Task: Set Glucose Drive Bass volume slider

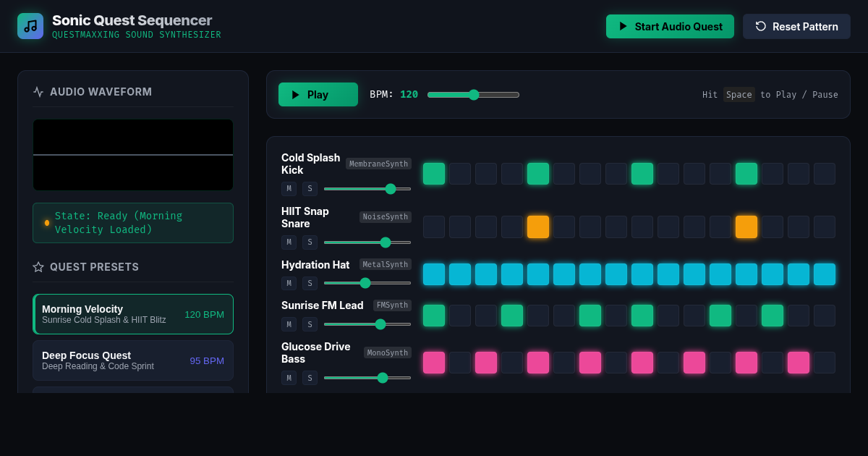Action: tap(367, 378)
